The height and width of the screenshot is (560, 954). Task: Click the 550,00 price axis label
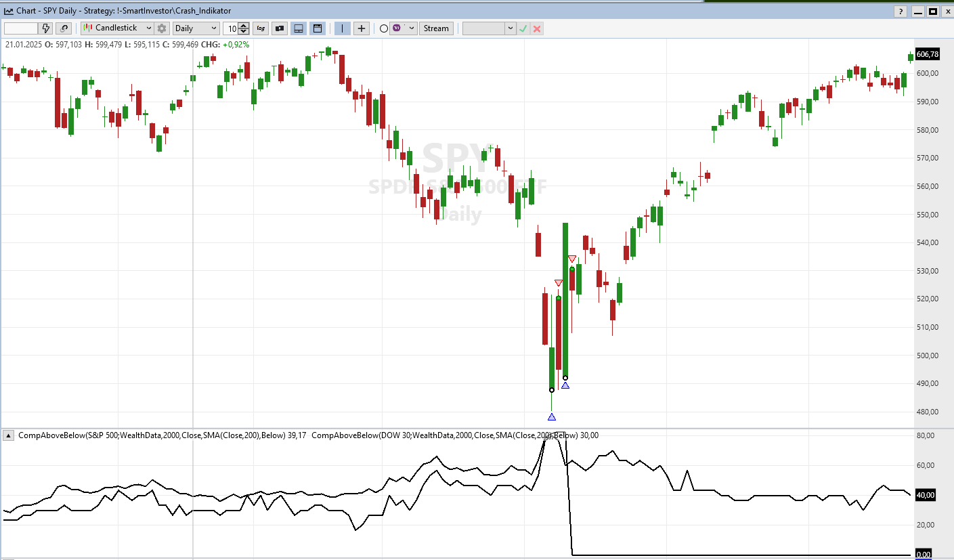tap(927, 214)
